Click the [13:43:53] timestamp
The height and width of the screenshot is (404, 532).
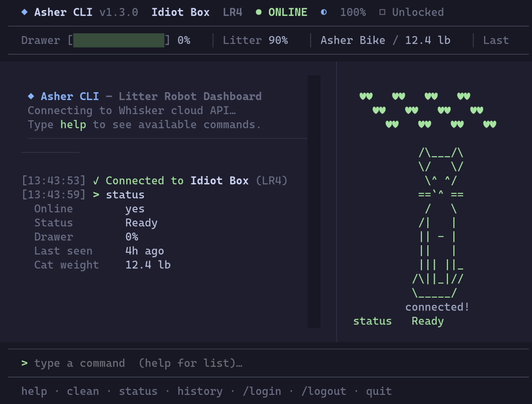53,180
